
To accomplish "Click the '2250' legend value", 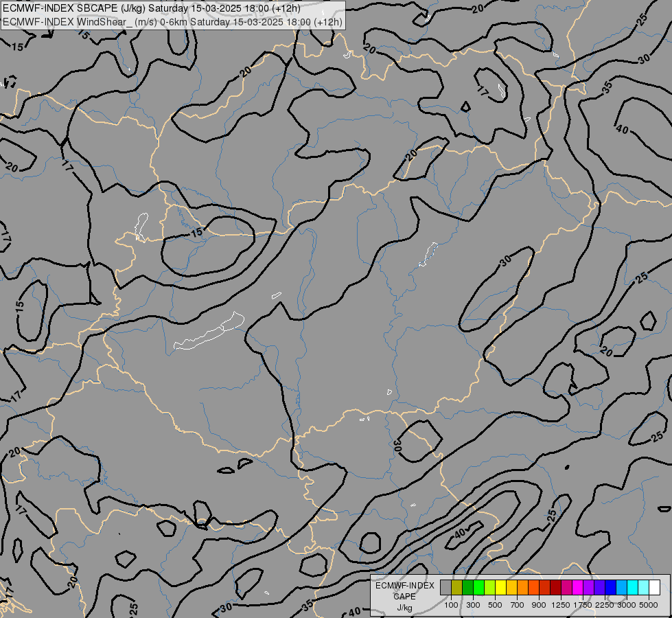I will (605, 605).
